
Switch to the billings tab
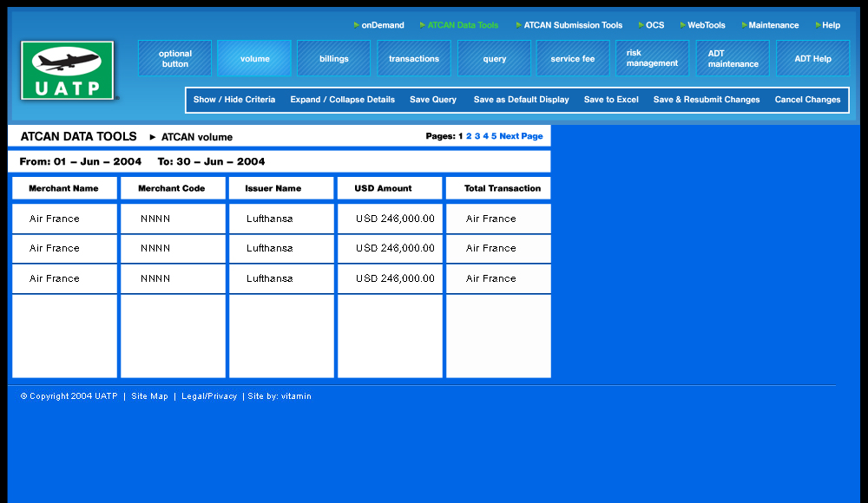pyautogui.click(x=333, y=59)
